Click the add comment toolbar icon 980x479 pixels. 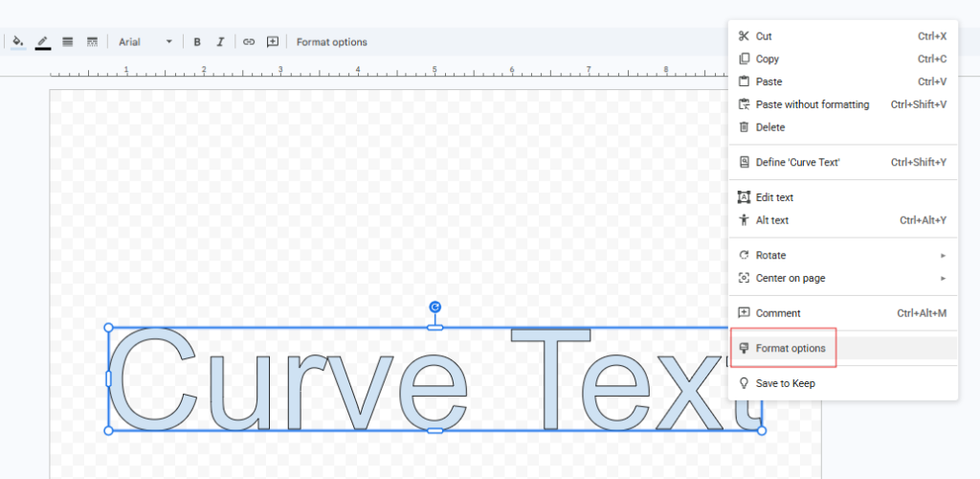coord(273,42)
